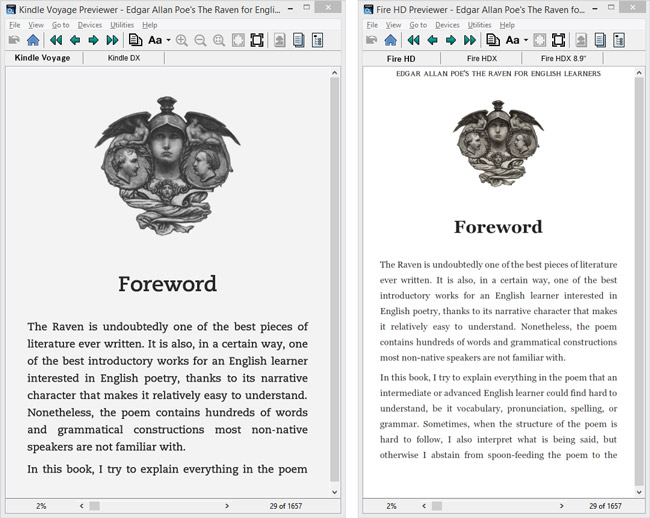
Task: Open Help menu in Kindle Voyage Previewer
Action: [150, 25]
